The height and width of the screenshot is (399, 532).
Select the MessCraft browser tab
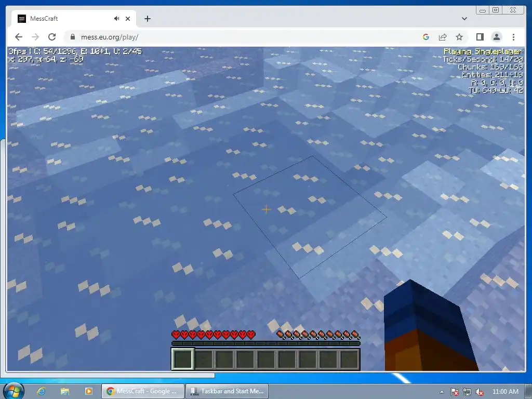tap(74, 19)
